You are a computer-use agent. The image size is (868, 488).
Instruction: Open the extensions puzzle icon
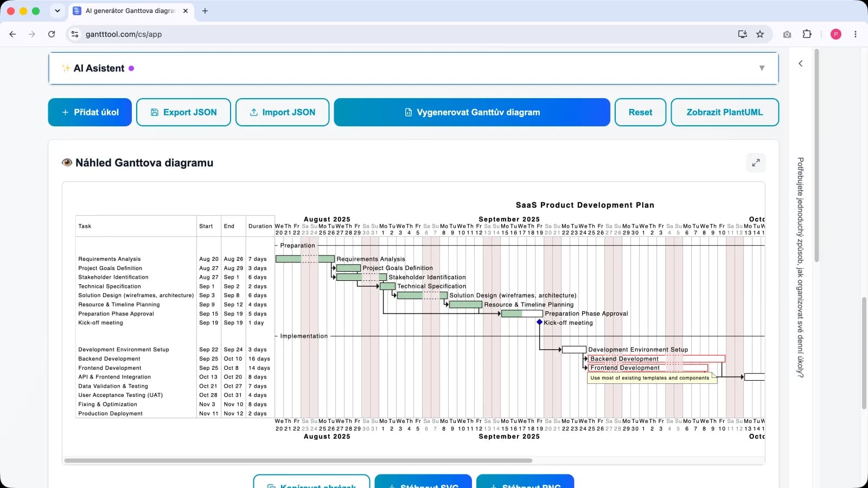[807, 34]
